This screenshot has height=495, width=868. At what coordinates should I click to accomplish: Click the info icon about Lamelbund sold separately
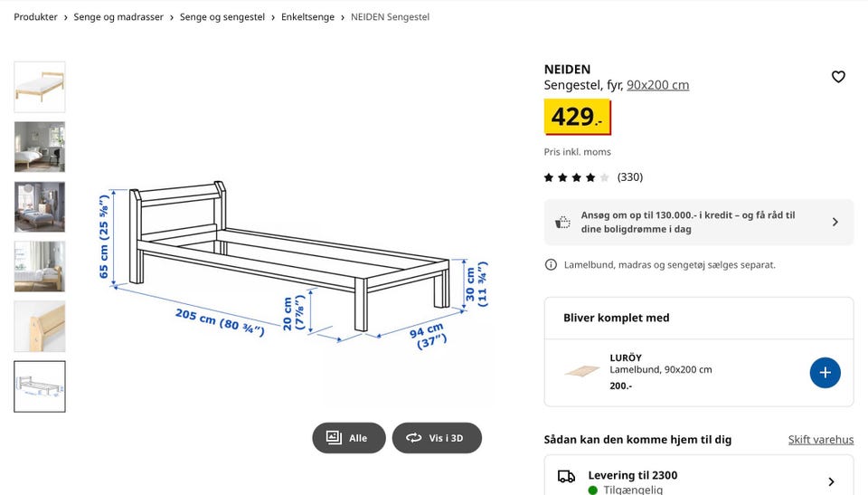(551, 265)
